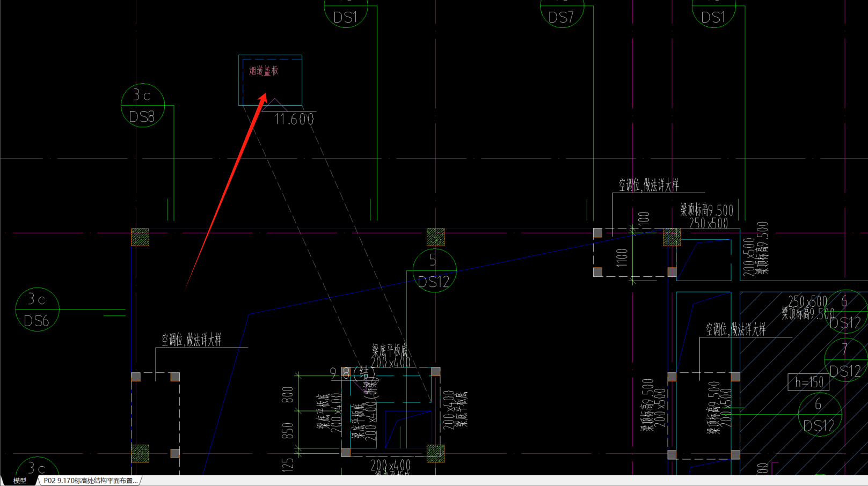The image size is (868, 486).
Task: Open the P02 9.170标高处结构平面布置 layout tab
Action: click(x=90, y=481)
